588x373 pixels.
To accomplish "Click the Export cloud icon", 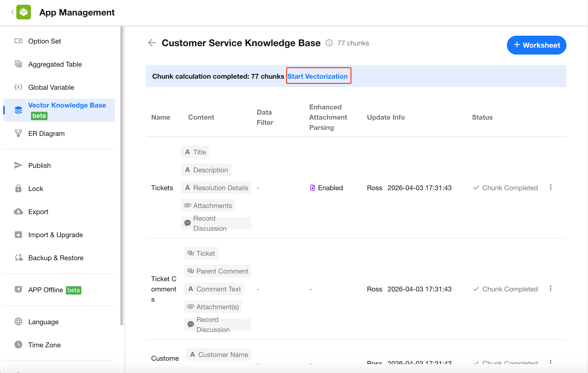I will tap(18, 211).
